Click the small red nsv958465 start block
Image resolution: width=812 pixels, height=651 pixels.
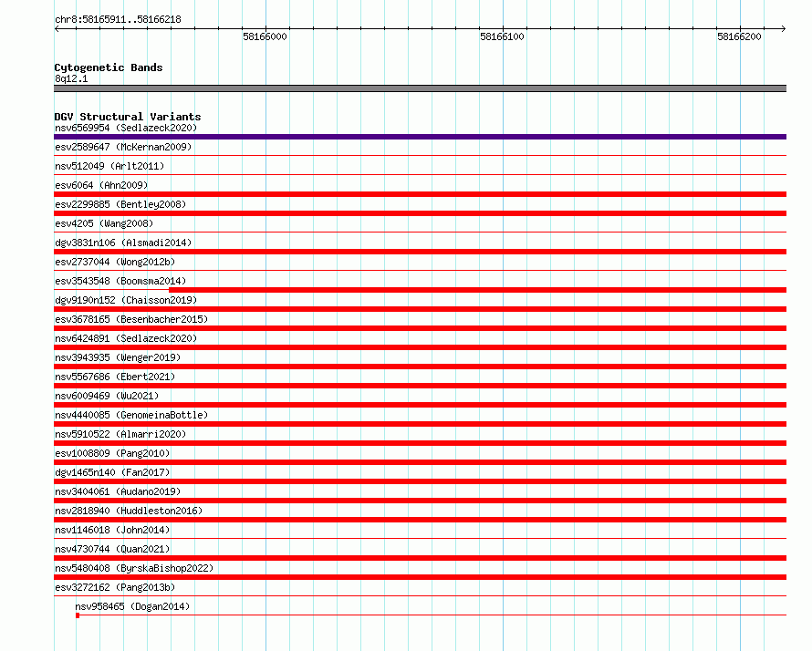(78, 615)
